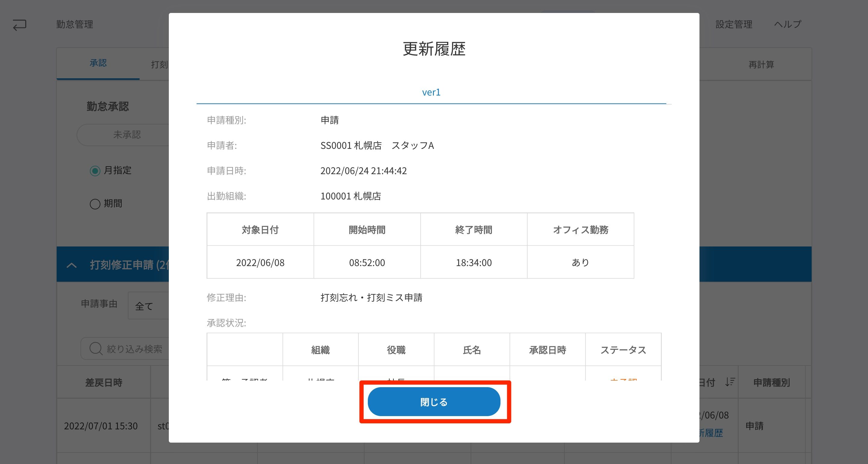Open the 申請事由 dropdown showing 全て
The image size is (868, 464).
(x=148, y=306)
